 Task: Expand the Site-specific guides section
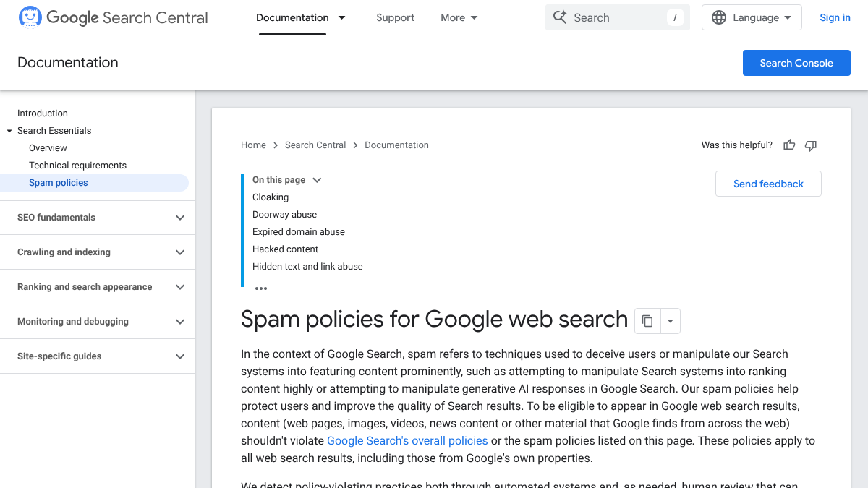98,356
